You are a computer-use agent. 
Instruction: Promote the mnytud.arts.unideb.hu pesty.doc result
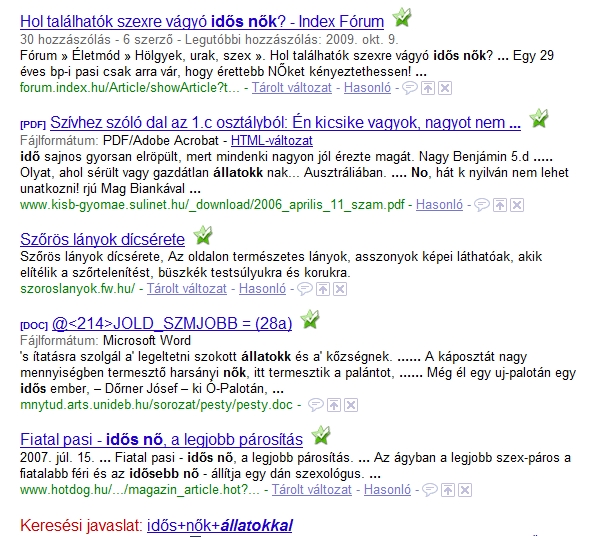pyautogui.click(x=334, y=405)
